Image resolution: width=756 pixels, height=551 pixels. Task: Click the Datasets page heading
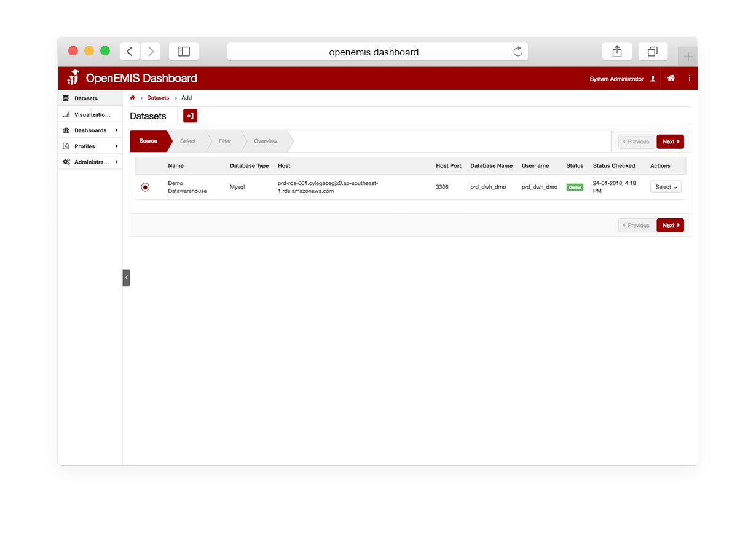click(x=148, y=116)
